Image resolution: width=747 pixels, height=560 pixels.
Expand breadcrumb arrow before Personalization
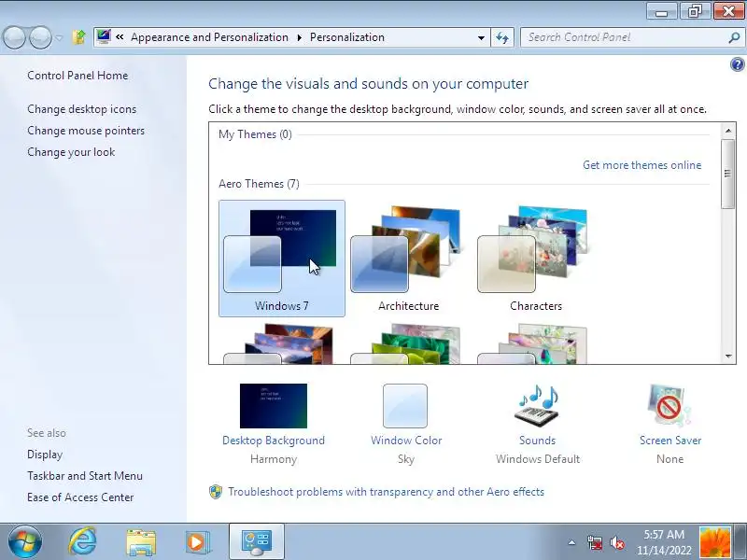tap(299, 37)
